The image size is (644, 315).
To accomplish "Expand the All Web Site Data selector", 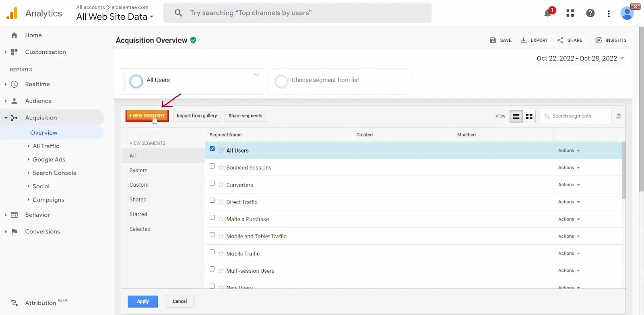I will [x=115, y=17].
